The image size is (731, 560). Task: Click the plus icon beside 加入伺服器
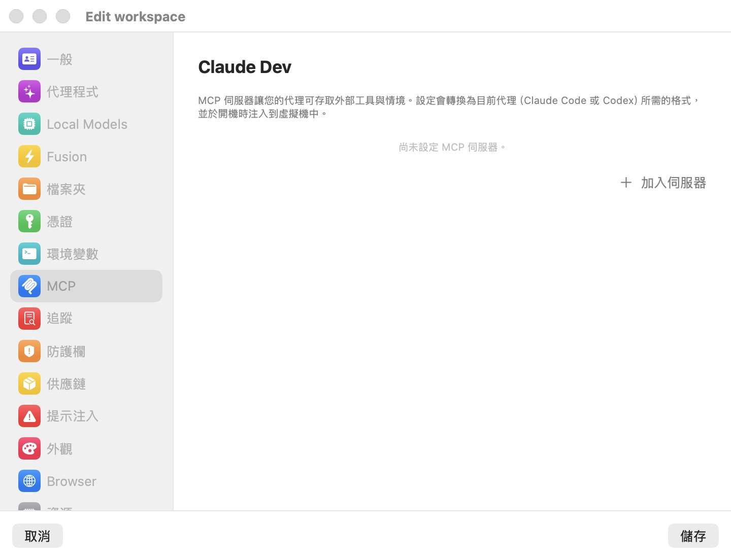click(x=626, y=183)
